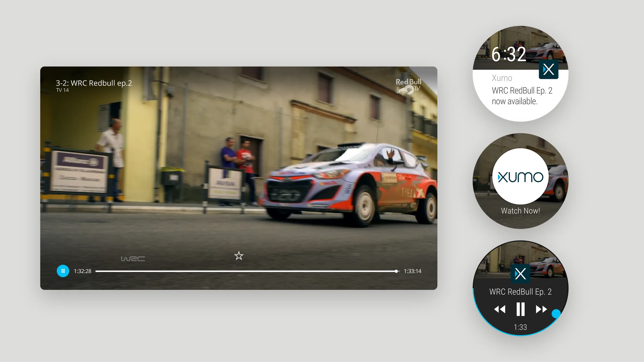The image size is (644, 362).
Task: Click the white playhead knob on the progress bar
Action: pos(396,271)
